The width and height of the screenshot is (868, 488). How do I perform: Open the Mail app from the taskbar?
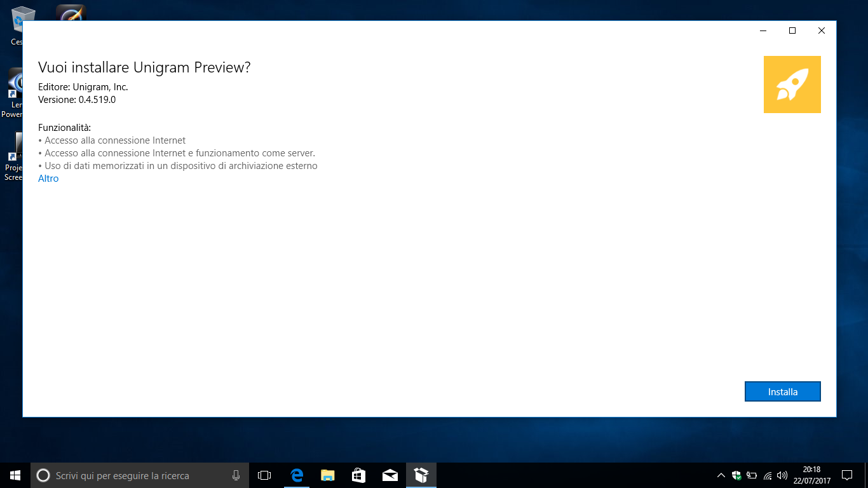click(390, 475)
